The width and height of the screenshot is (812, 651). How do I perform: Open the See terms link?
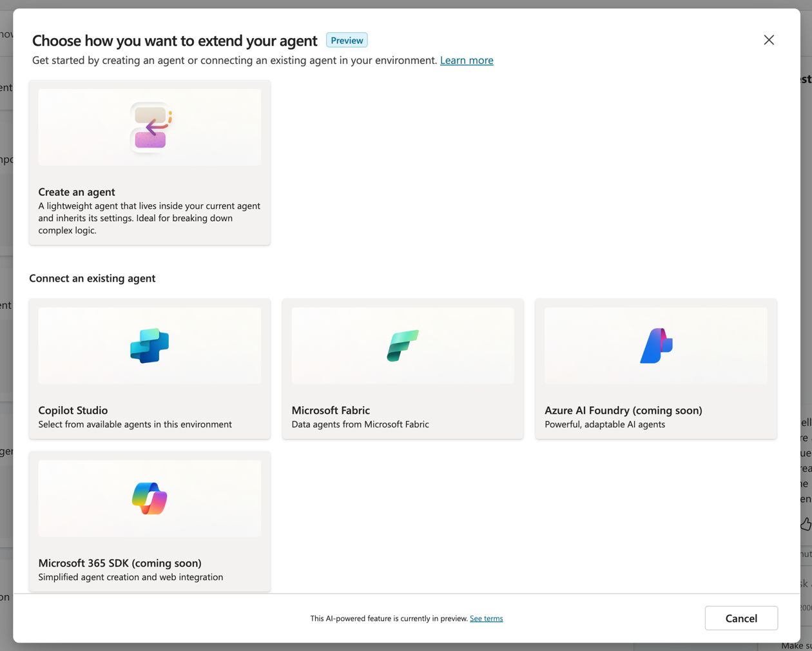(x=487, y=618)
